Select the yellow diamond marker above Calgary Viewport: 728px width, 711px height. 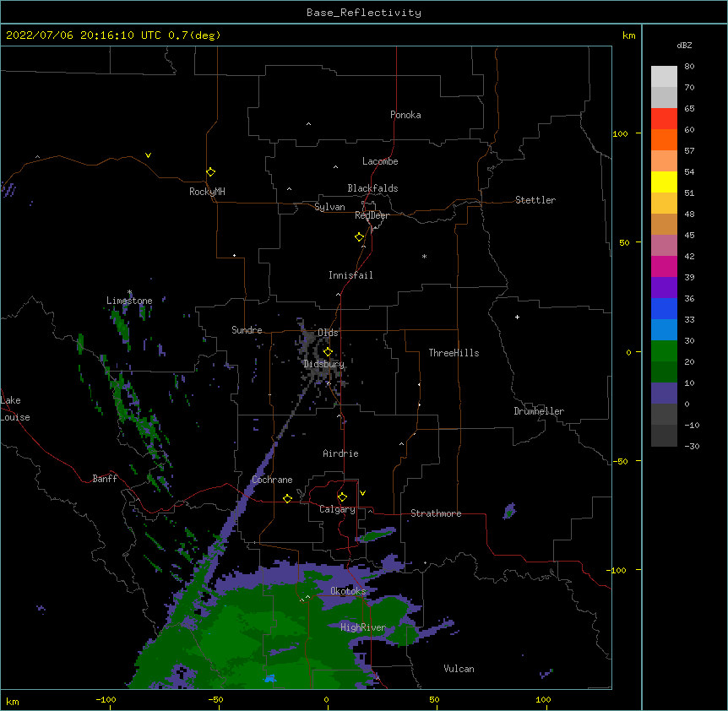coord(342,497)
